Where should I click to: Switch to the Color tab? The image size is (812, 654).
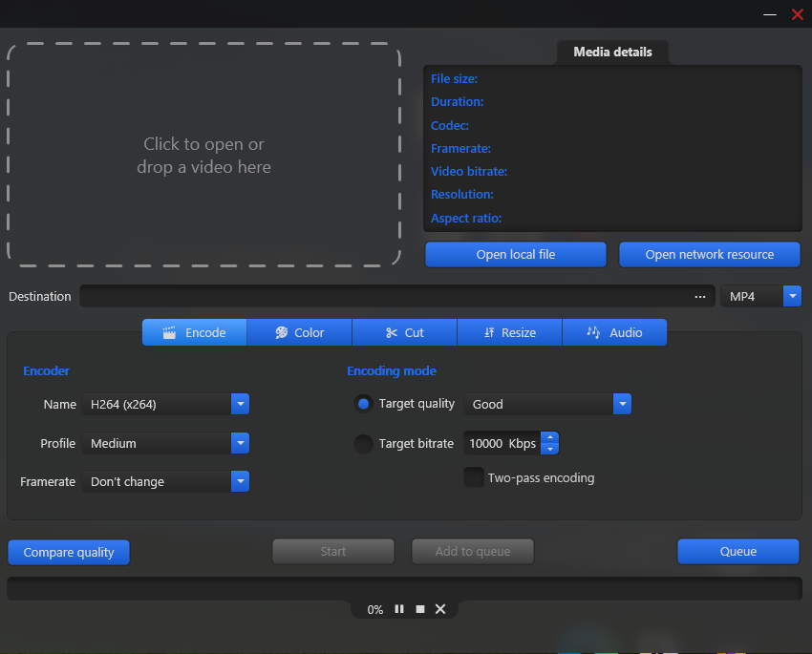(299, 332)
